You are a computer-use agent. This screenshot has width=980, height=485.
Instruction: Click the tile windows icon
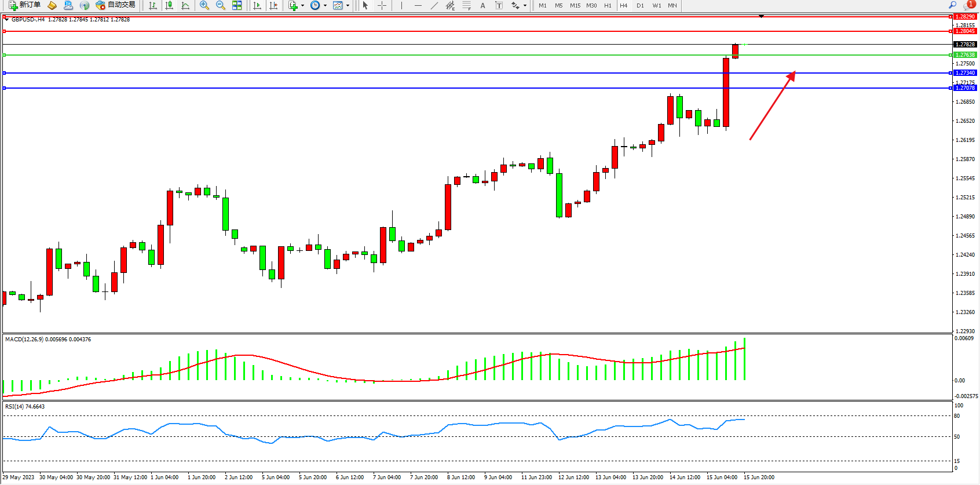point(237,5)
